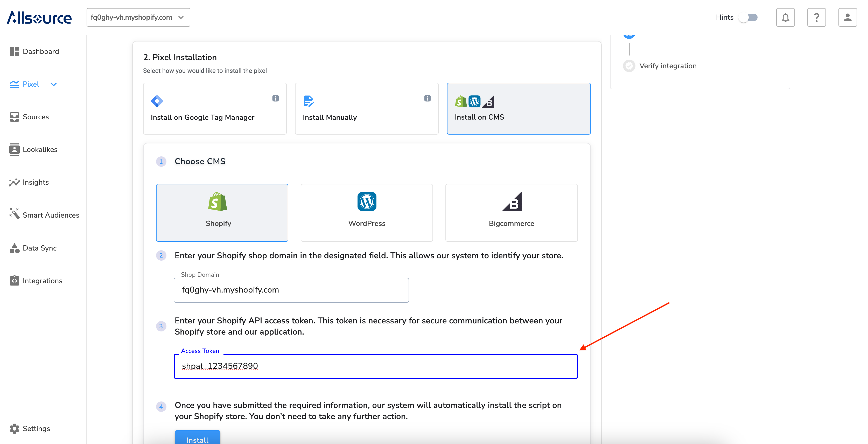Select the WordPress CMS option
868x444 pixels.
pyautogui.click(x=366, y=212)
